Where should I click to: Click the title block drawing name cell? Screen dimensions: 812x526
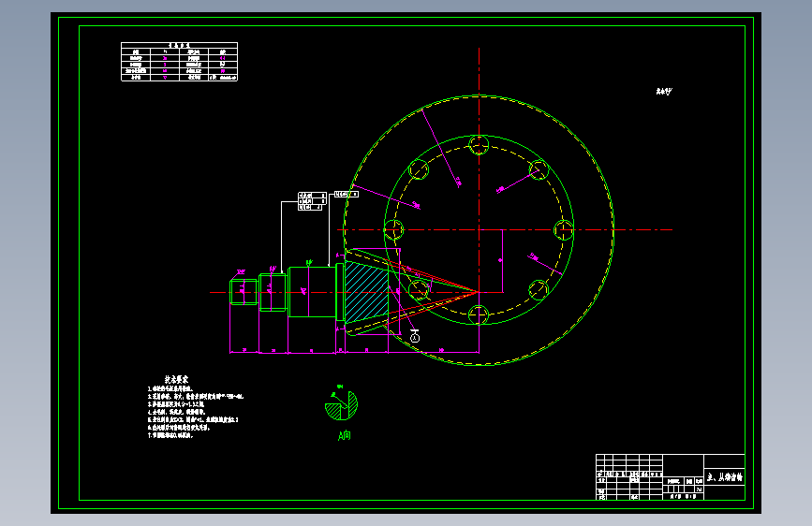725,476
